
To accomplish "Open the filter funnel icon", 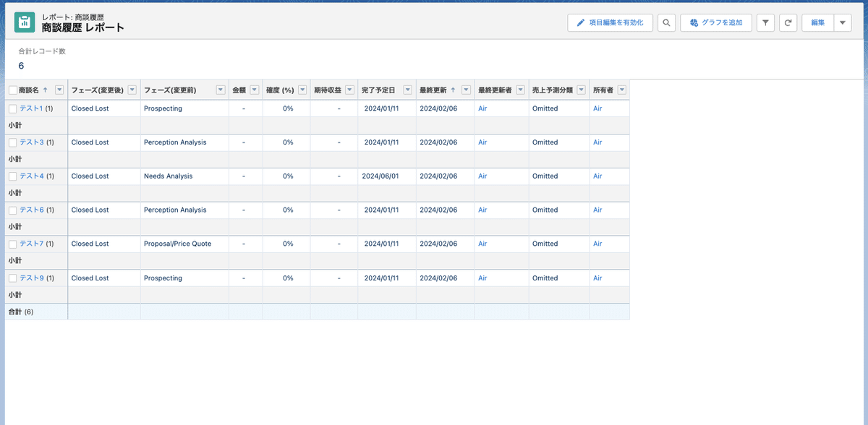I will [x=766, y=23].
